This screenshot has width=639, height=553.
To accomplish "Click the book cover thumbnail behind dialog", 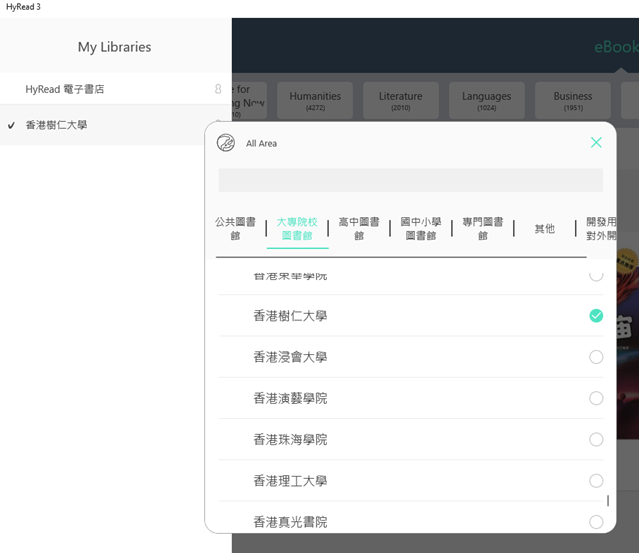I will [x=628, y=342].
